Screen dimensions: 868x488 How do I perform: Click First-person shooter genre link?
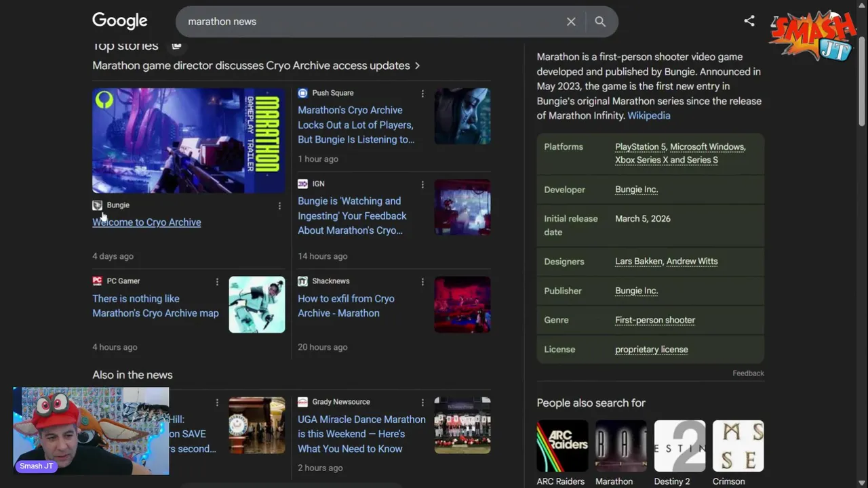click(x=655, y=320)
